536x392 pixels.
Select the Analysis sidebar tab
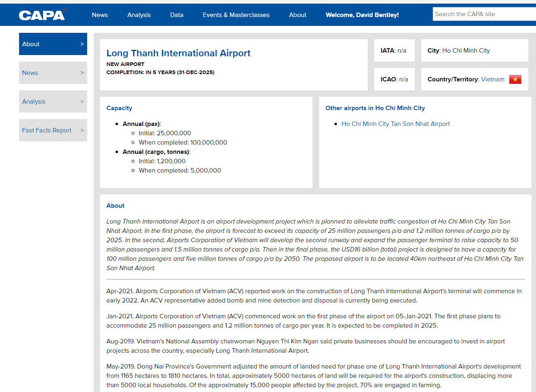[x=53, y=102]
